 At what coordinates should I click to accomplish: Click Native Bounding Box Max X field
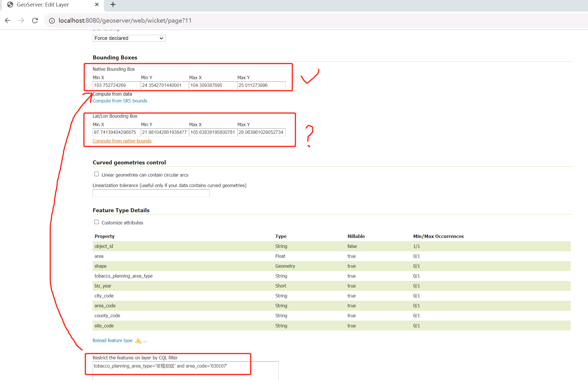point(213,85)
